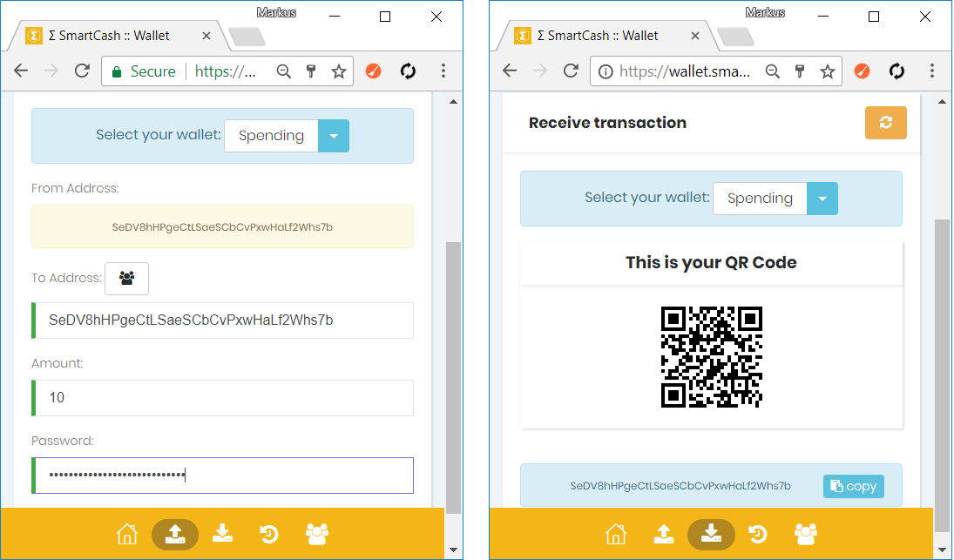Select SmartCash Wallet tab in left browser

[116, 36]
